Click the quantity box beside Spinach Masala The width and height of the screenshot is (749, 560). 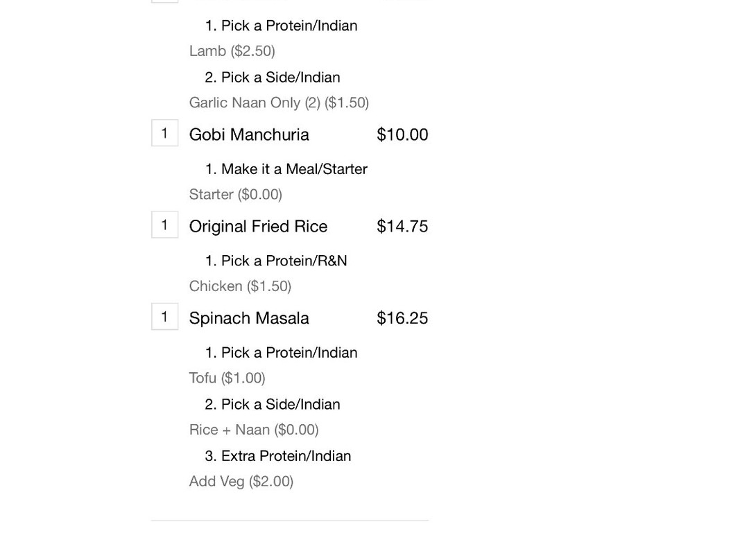pyautogui.click(x=165, y=317)
